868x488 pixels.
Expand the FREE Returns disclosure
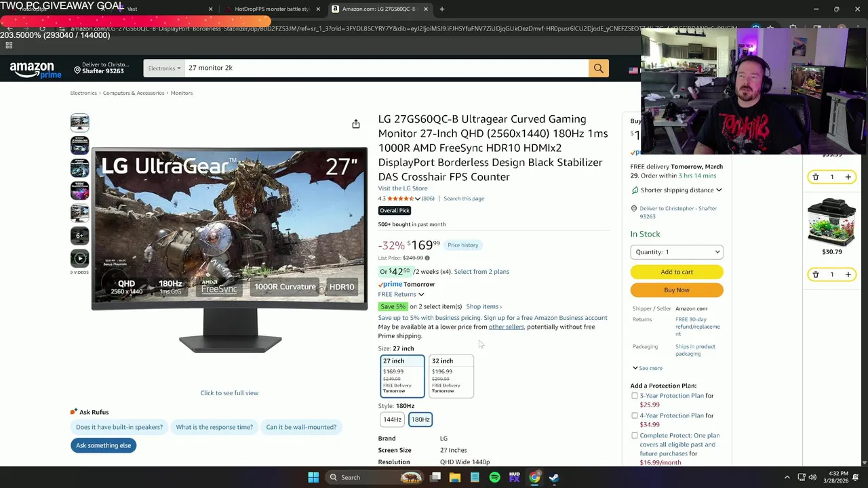(401, 294)
